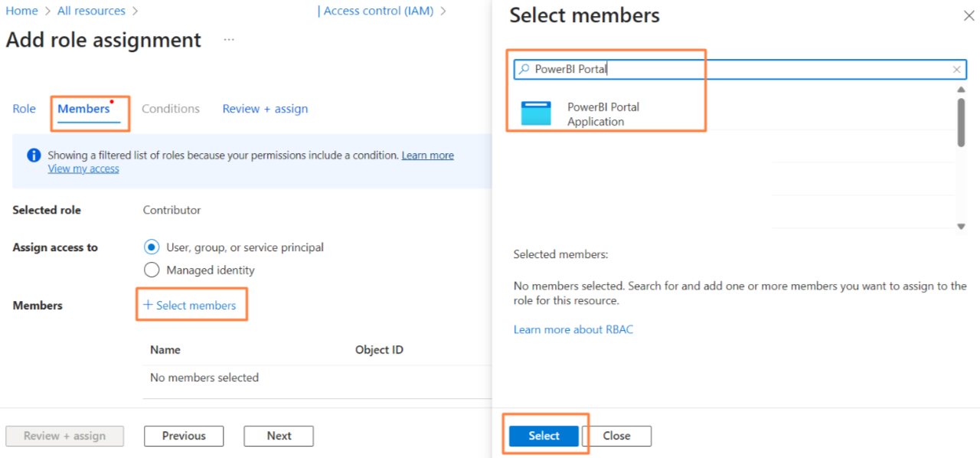Expand the Home breadcrumb chevron
Viewport: 980px width, 458px height.
coord(47,11)
